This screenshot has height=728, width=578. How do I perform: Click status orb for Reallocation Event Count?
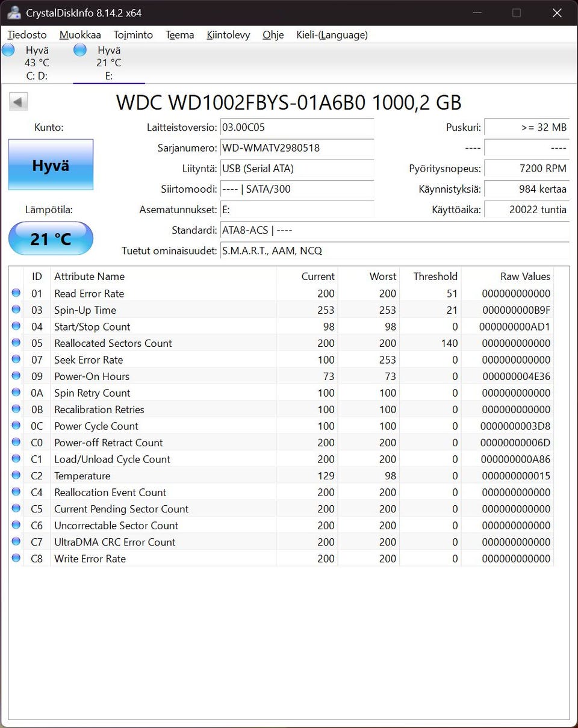16,492
